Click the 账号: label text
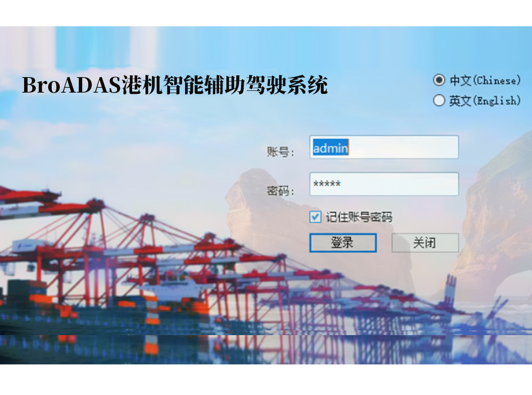 [281, 152]
